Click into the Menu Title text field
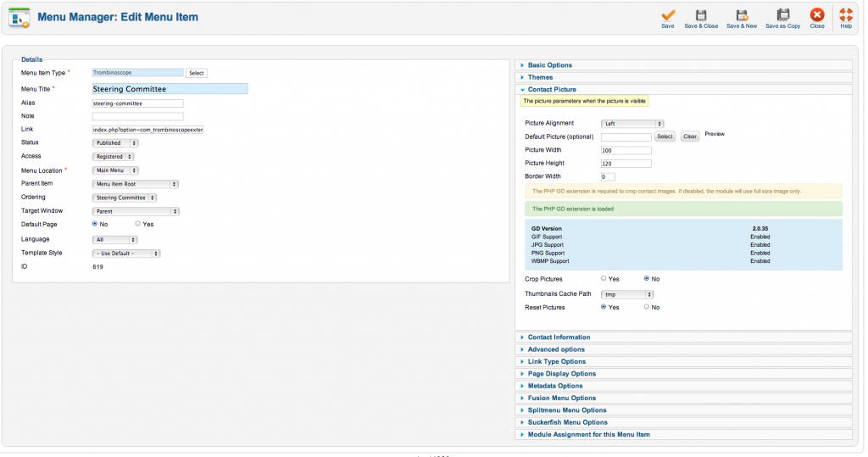 pos(169,88)
